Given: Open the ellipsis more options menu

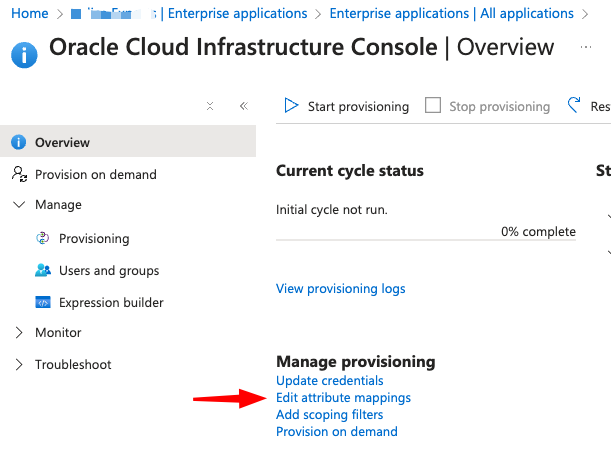Looking at the screenshot, I should 585,46.
